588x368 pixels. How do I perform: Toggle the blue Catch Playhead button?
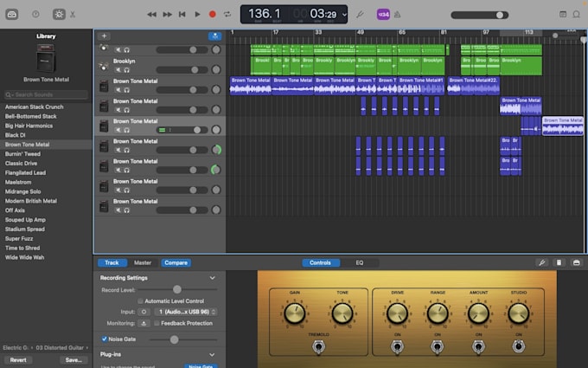pos(214,36)
